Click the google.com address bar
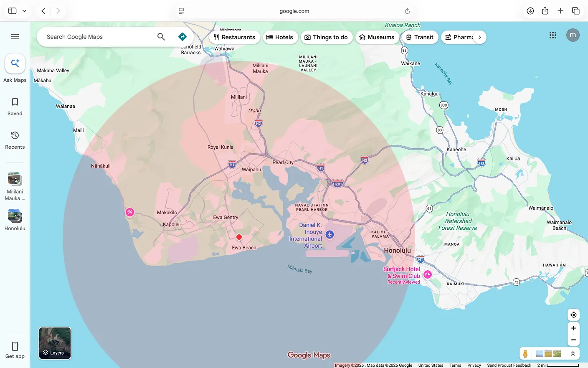The image size is (588, 368). pos(294,11)
